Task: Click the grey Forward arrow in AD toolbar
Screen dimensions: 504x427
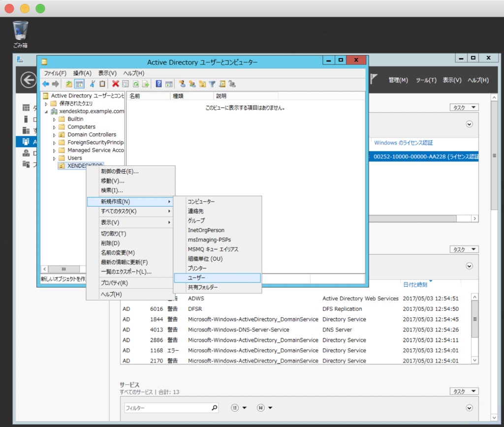Action: tap(56, 84)
